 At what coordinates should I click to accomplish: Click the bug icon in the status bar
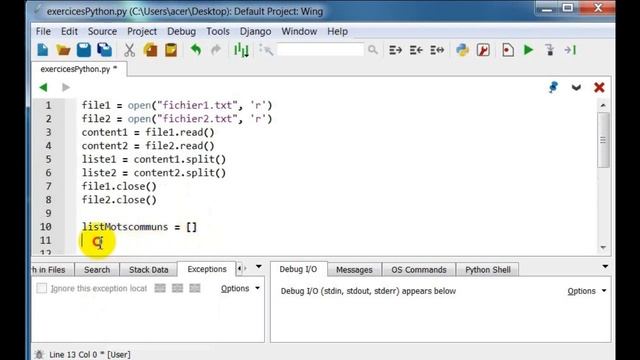point(39,354)
